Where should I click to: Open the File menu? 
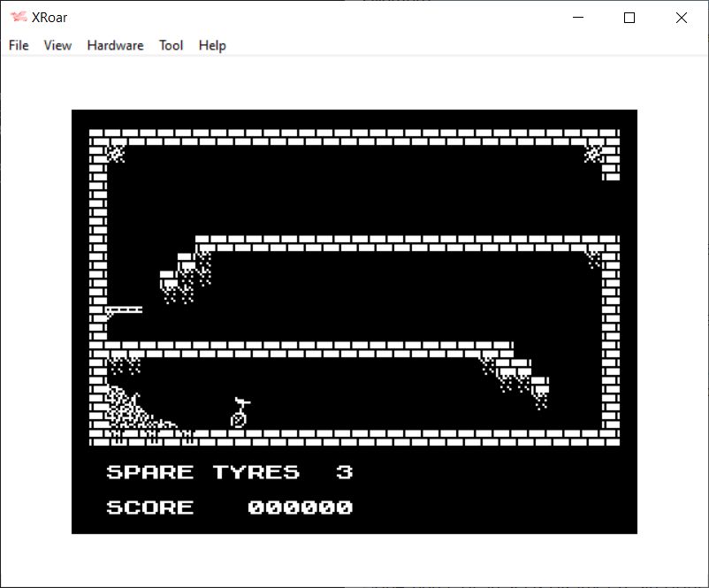point(19,45)
